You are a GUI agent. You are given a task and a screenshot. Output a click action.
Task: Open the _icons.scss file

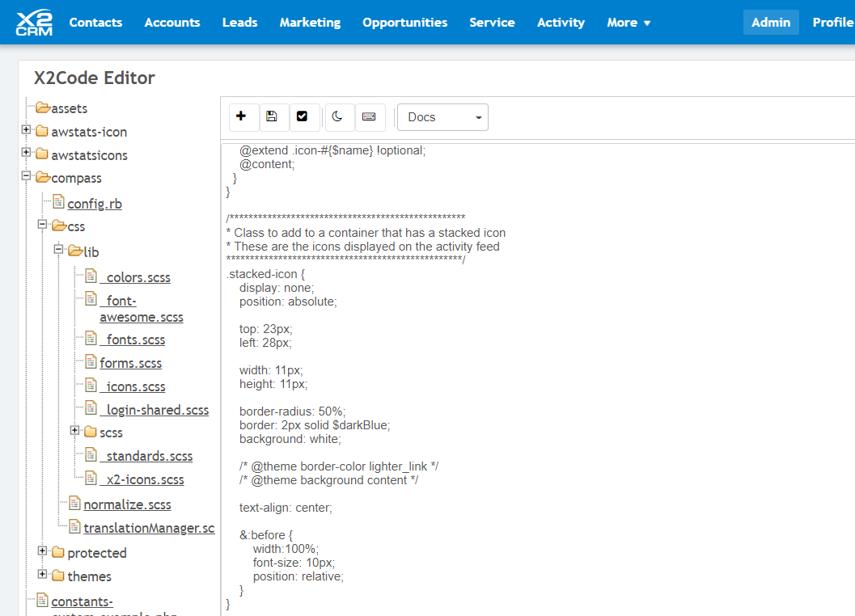tap(133, 386)
